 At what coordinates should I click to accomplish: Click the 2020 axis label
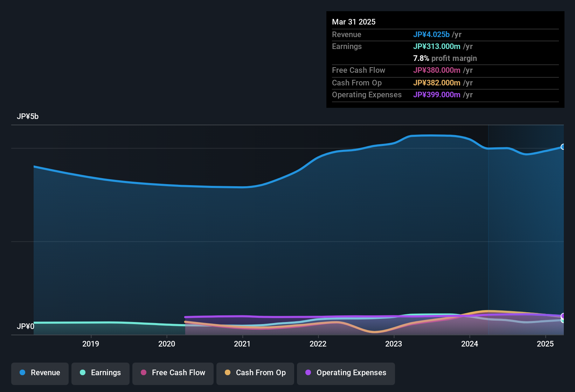click(167, 344)
